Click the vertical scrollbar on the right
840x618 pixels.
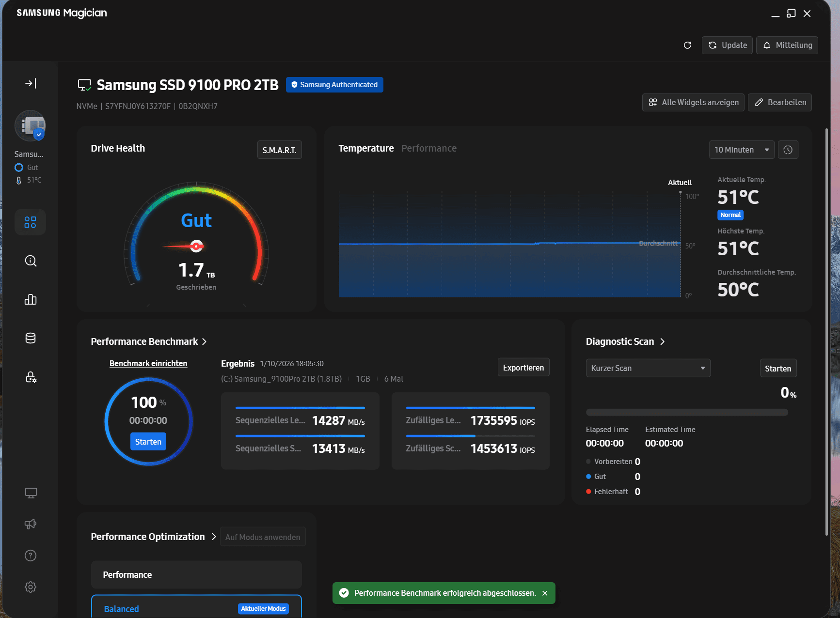[827, 332]
